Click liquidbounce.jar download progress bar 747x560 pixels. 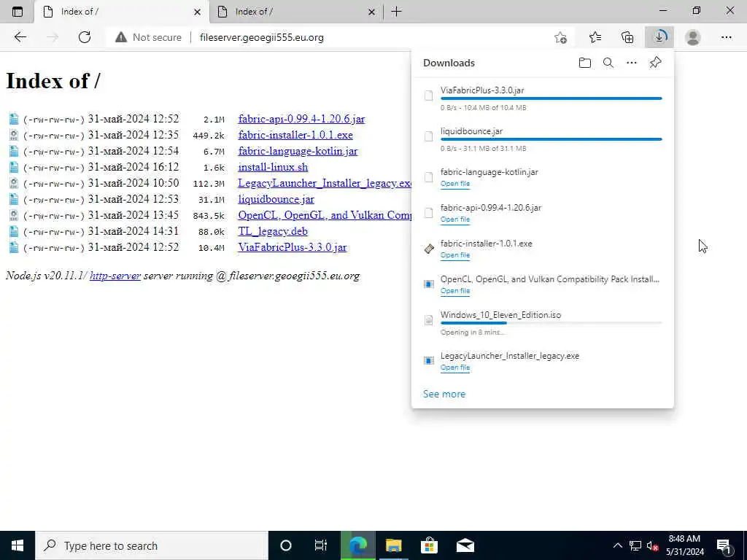[551, 139]
